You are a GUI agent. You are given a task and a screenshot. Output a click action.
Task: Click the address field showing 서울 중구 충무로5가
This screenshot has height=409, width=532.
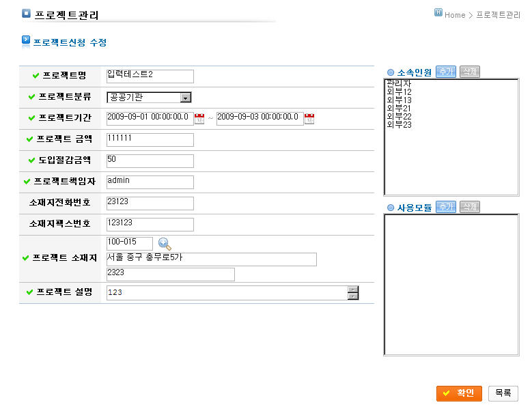pyautogui.click(x=212, y=259)
